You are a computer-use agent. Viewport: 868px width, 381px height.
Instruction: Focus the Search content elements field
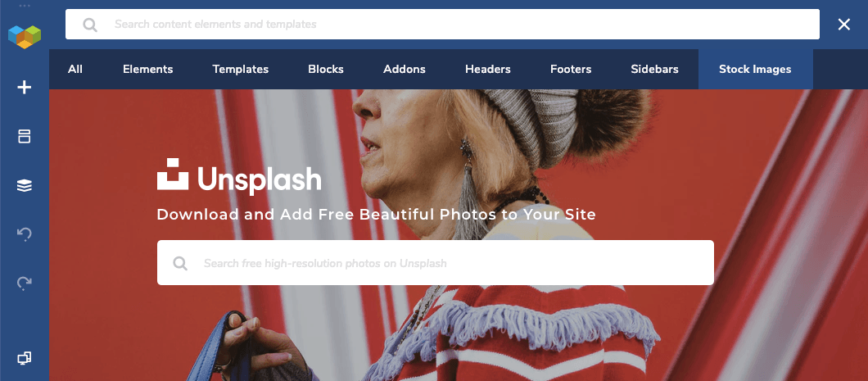click(x=442, y=25)
